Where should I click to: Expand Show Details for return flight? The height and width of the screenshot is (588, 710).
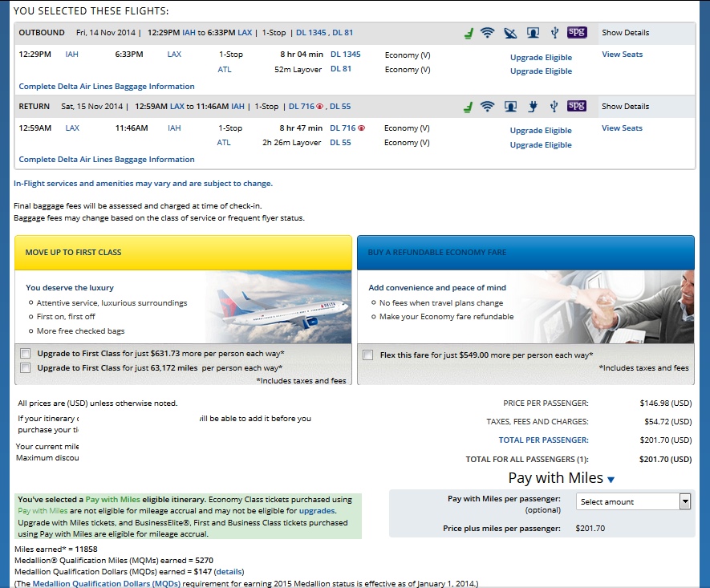click(625, 106)
